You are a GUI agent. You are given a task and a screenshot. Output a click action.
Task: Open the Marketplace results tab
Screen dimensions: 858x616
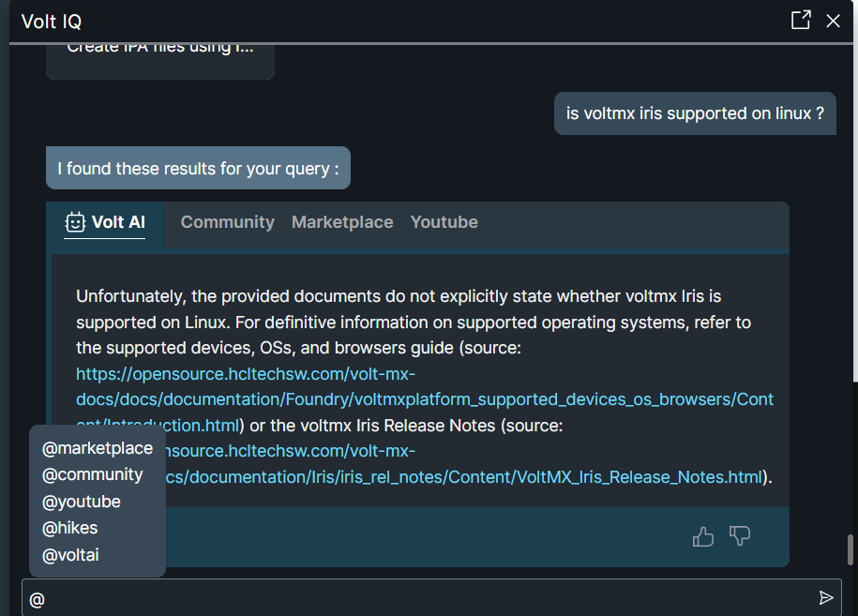coord(342,222)
